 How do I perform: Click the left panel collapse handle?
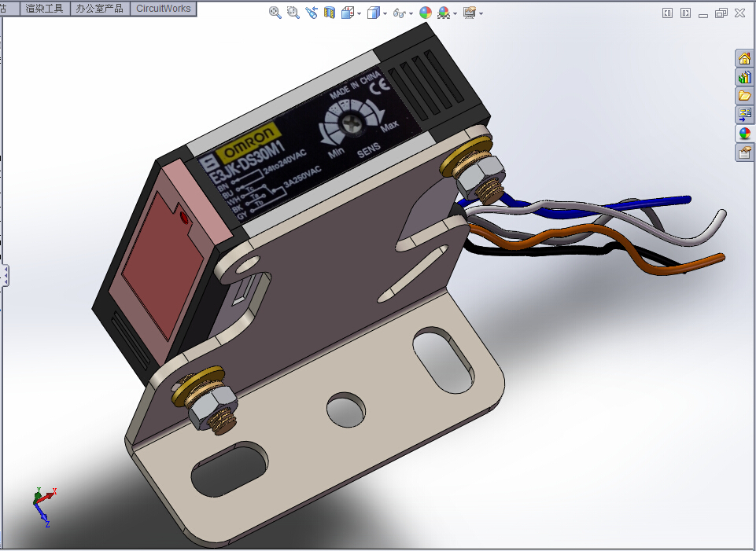tap(6, 275)
